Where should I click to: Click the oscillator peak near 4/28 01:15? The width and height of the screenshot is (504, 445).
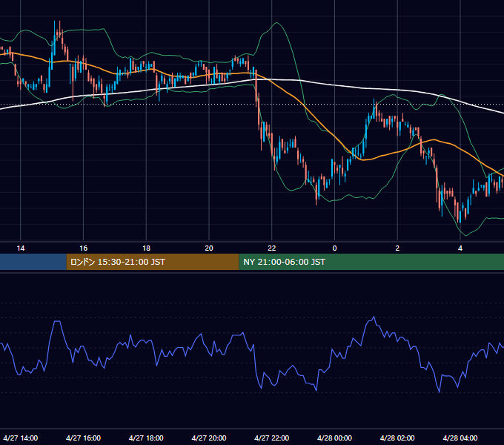[x=374, y=317]
